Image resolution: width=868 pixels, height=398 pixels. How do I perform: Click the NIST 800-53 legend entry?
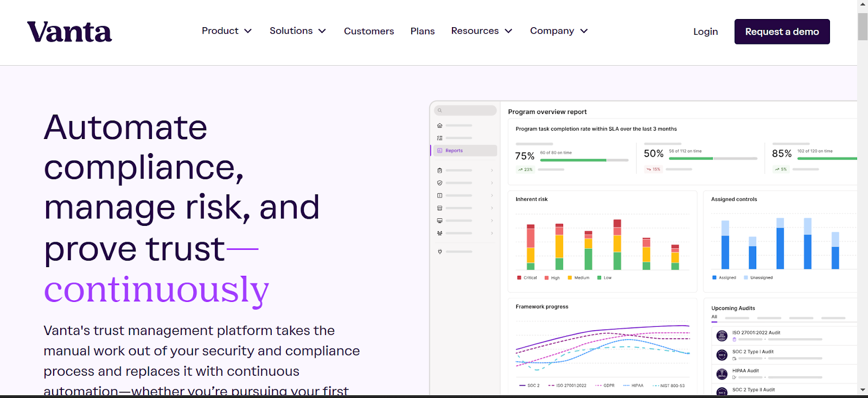pos(668,386)
